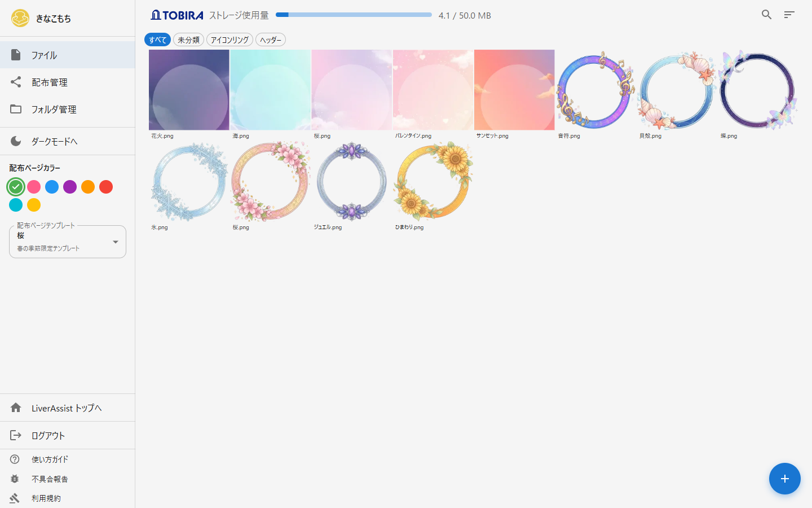Open the 利用規約 link
Screen dimensions: 812x508
point(46,498)
